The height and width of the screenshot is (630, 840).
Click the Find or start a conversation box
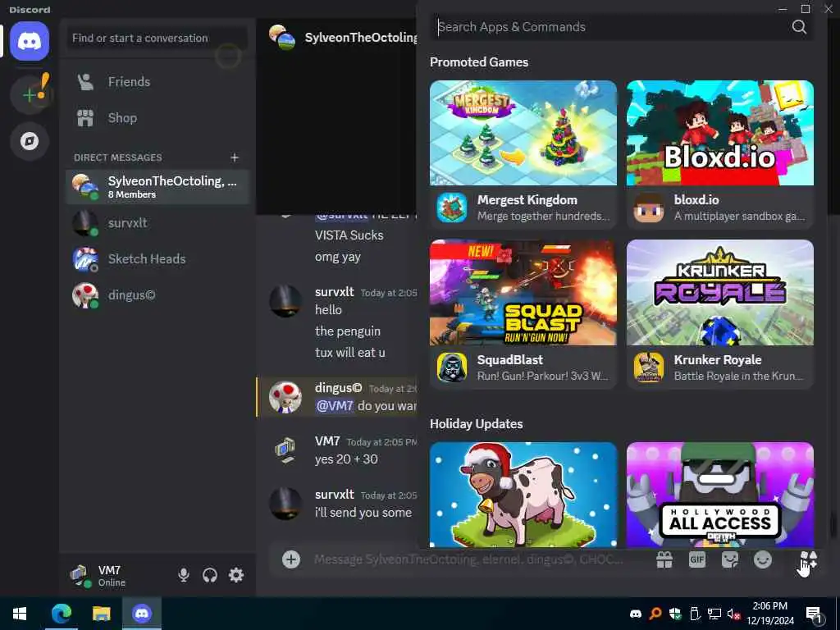(157, 38)
